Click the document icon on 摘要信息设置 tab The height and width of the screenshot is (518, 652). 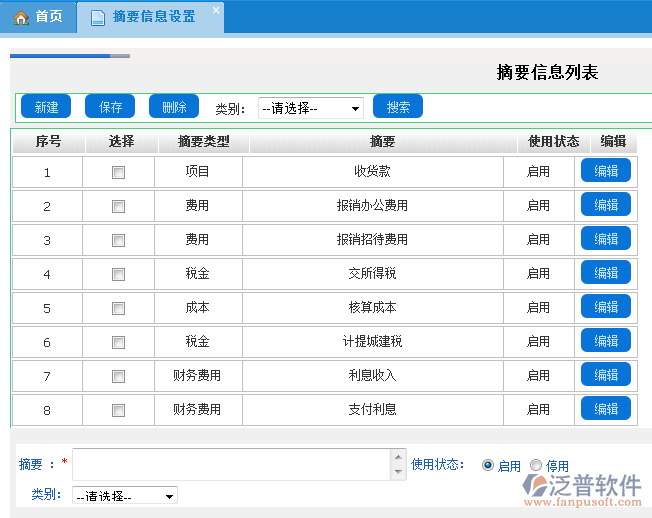97,17
